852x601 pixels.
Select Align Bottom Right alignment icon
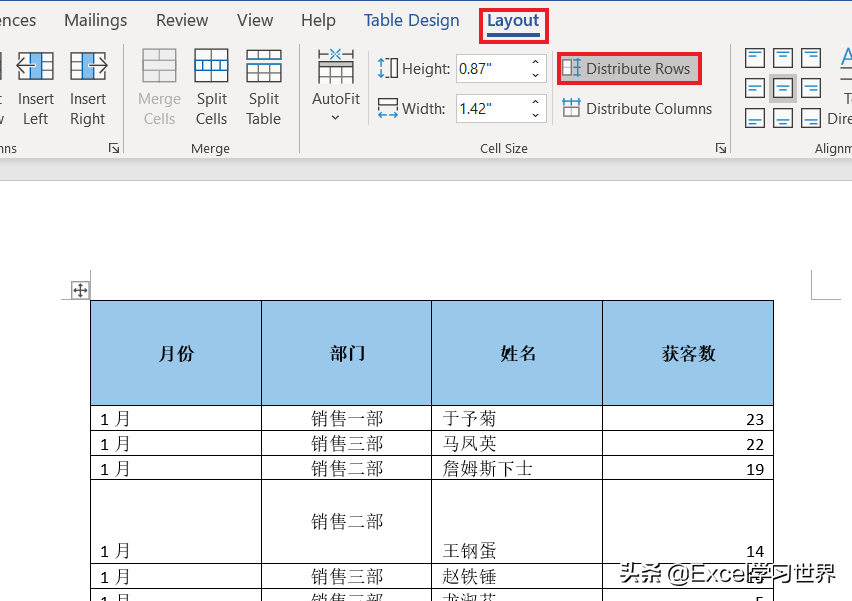(811, 118)
